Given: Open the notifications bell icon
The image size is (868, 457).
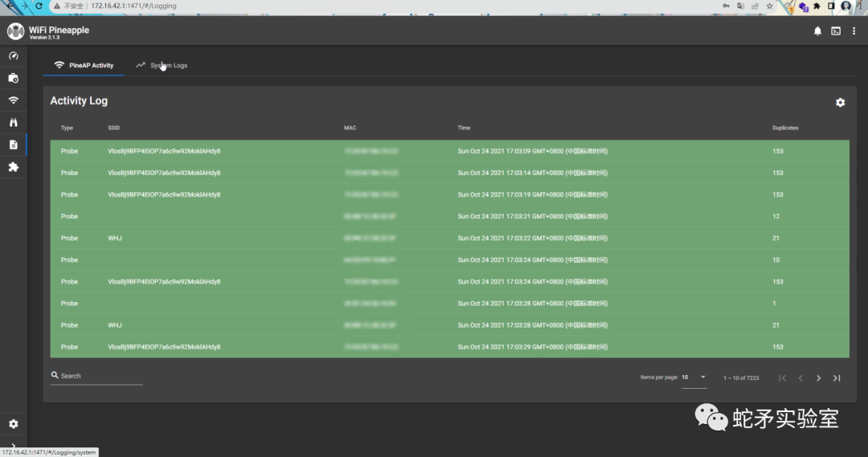Looking at the screenshot, I should [817, 31].
